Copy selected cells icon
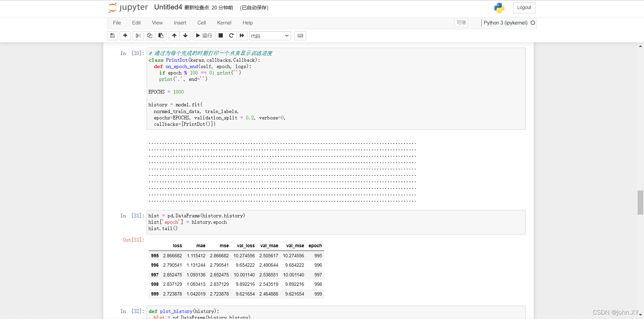The height and width of the screenshot is (319, 644). pos(150,36)
